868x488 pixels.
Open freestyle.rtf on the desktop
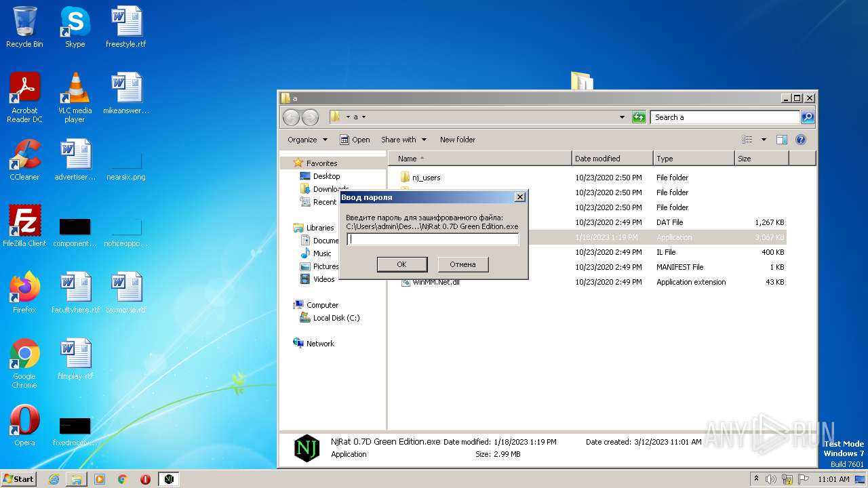coord(126,27)
